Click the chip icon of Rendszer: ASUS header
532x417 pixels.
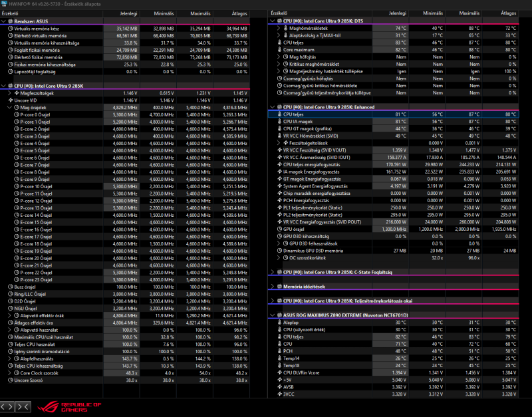tap(11, 21)
